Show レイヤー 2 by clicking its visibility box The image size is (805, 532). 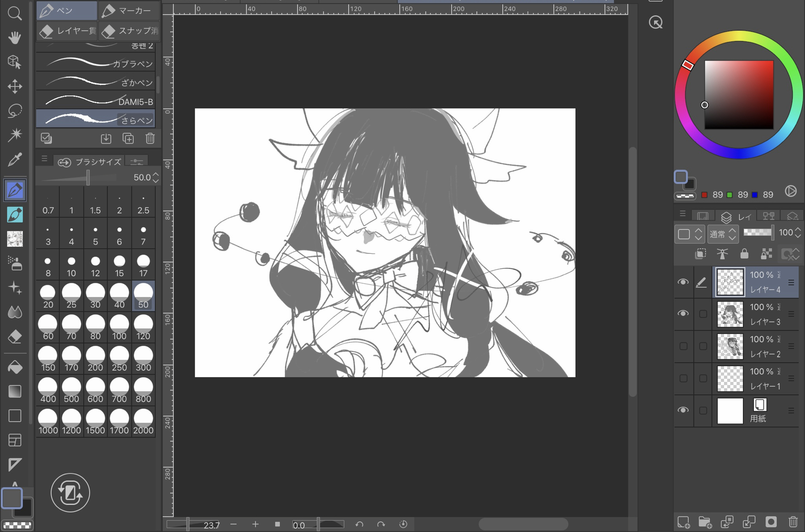[x=683, y=346]
